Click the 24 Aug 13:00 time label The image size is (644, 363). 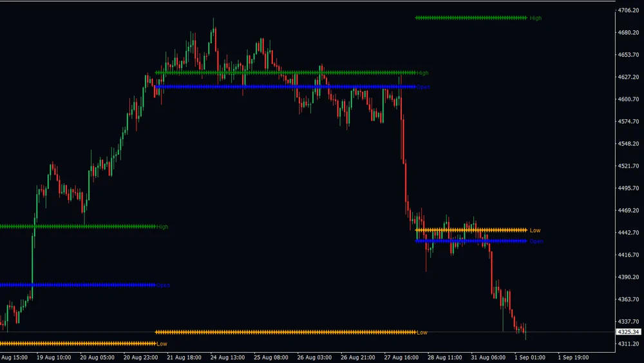(x=227, y=357)
